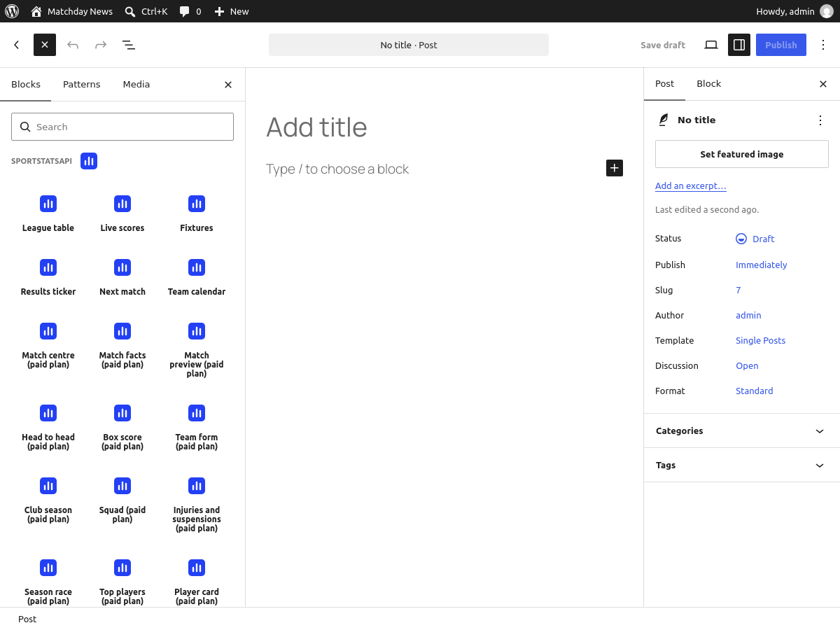
Task: Insert the Live scores block
Action: pyautogui.click(x=122, y=213)
